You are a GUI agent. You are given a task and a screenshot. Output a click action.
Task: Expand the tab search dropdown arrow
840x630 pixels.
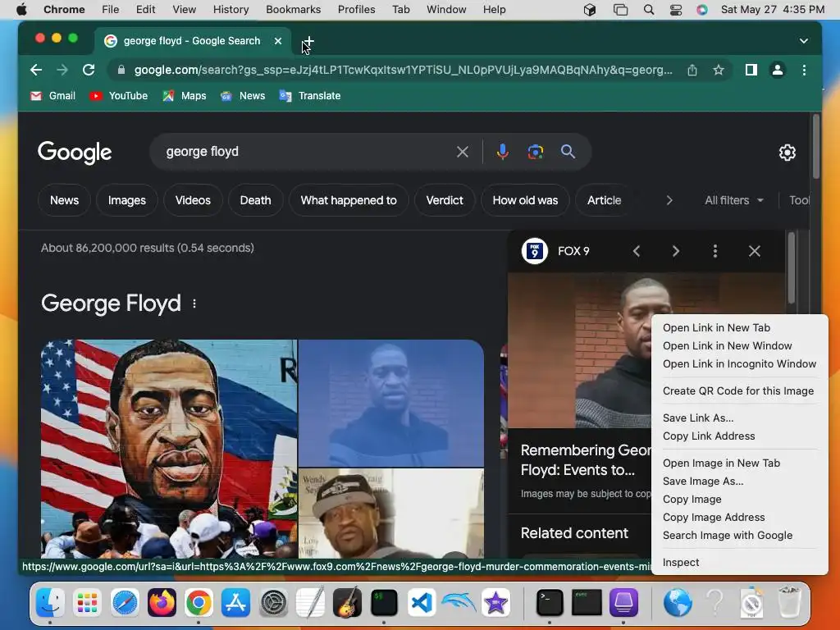point(804,41)
